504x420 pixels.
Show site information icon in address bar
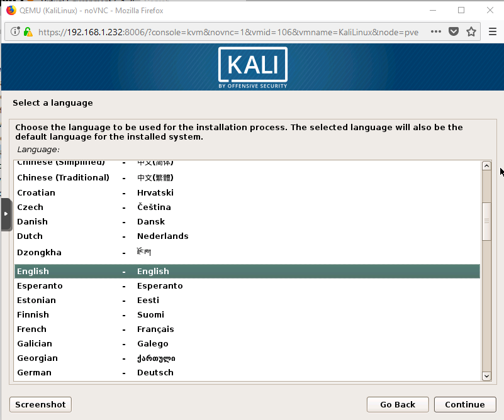[x=15, y=31]
